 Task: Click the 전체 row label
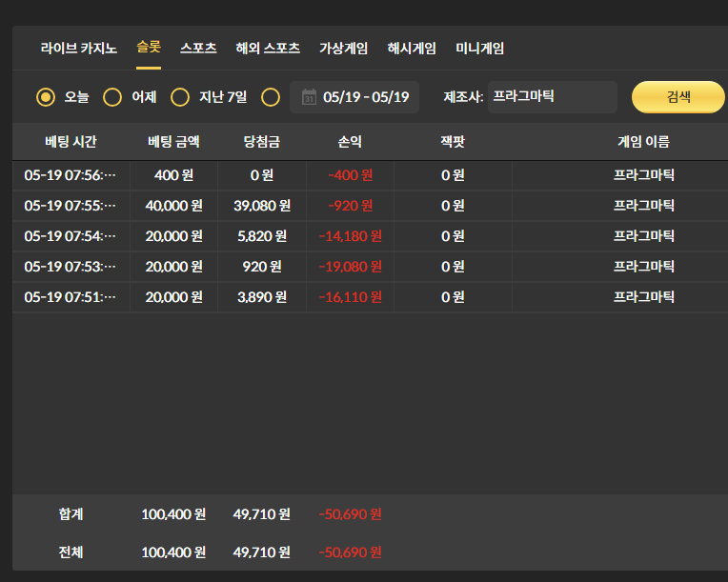71,552
